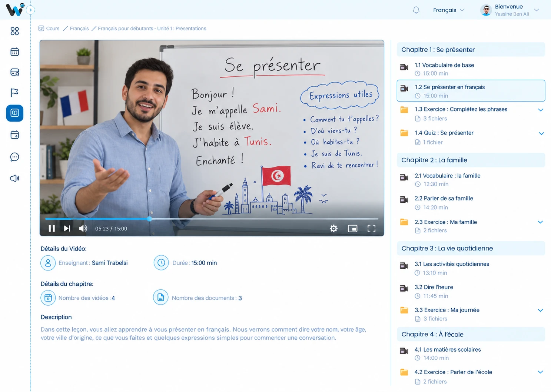Image resolution: width=551 pixels, height=392 pixels.
Task: Expand the sidebar with the arrow button
Action: pyautogui.click(x=31, y=10)
